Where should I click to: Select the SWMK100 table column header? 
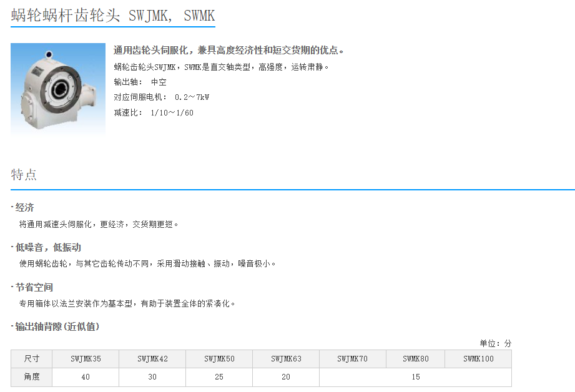coord(478,359)
